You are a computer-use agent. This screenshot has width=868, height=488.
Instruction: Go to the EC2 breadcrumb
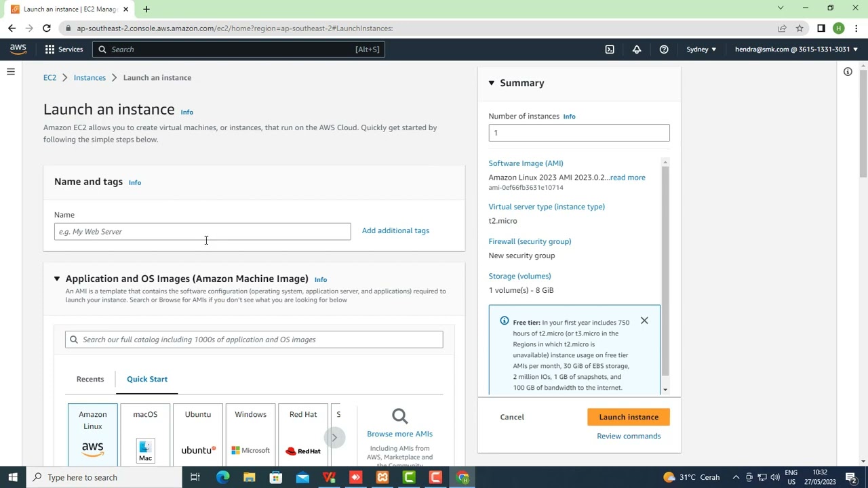tap(50, 77)
